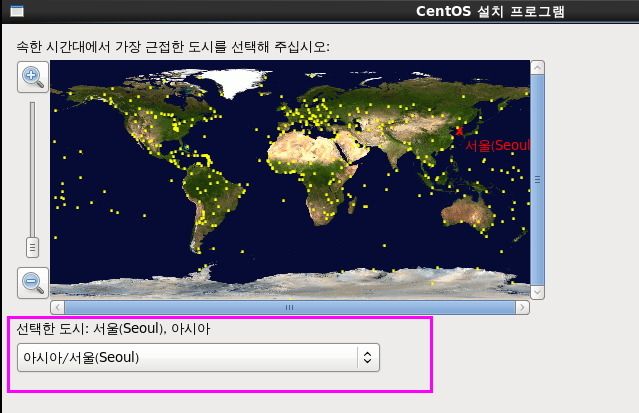Click the 속한 시간대에서 가장 근접한 도시를 선택해 주십시오 instruction
The height and width of the screenshot is (413, 639).
(x=173, y=47)
